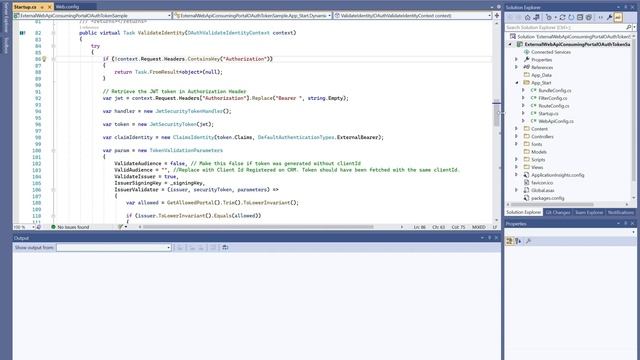Click the last Output toolbar icon

[225, 248]
